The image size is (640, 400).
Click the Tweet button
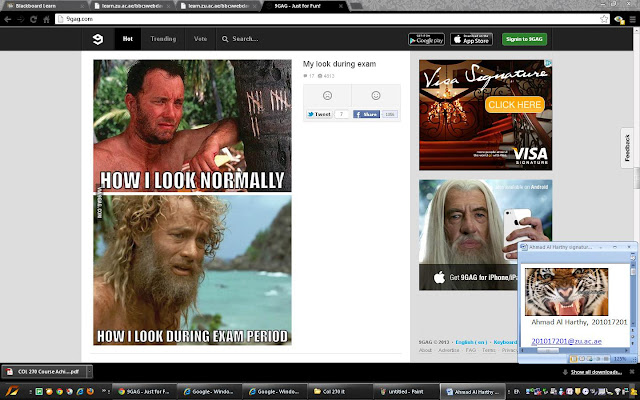319,114
